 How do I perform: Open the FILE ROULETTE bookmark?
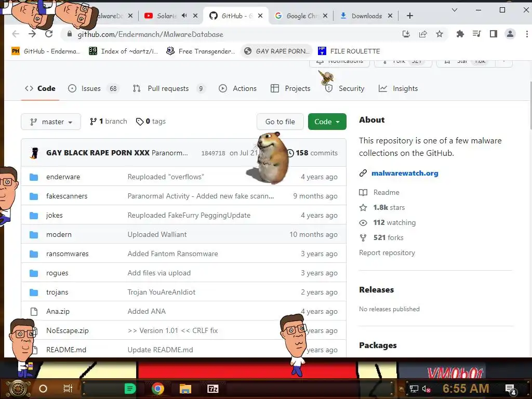(349, 51)
